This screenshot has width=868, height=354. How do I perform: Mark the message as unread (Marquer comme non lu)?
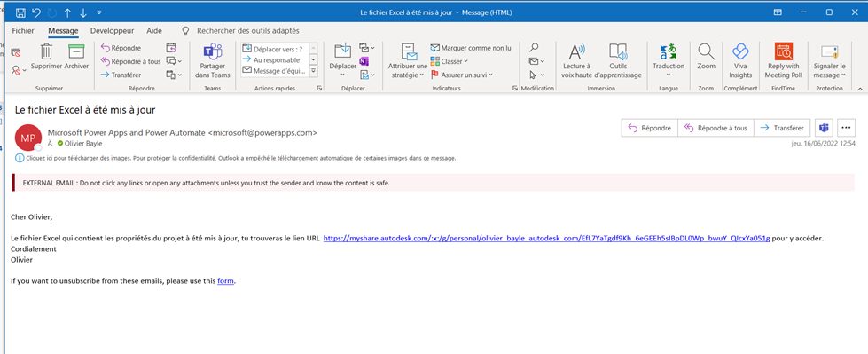471,48
